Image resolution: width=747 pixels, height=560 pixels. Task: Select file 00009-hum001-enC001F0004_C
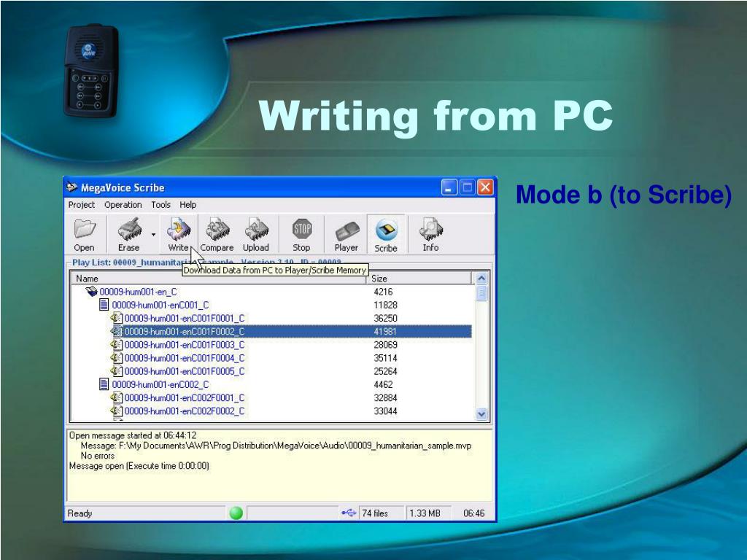(x=185, y=358)
